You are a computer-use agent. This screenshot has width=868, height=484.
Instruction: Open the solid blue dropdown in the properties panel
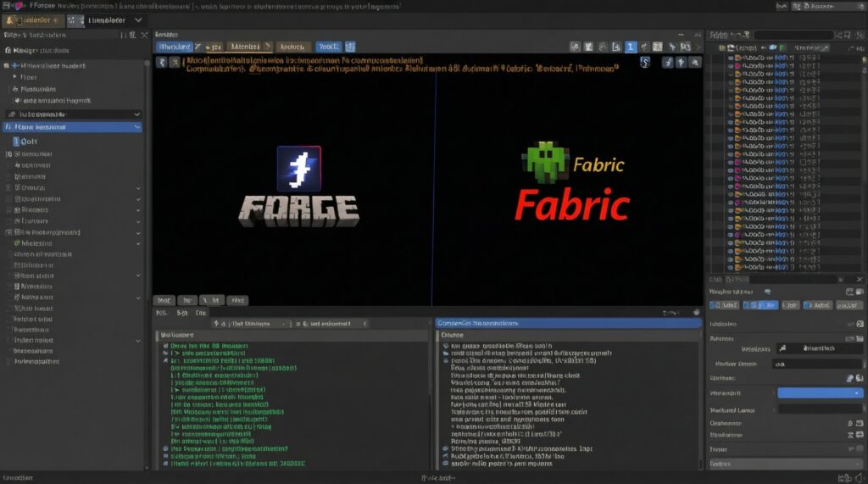pos(820,393)
